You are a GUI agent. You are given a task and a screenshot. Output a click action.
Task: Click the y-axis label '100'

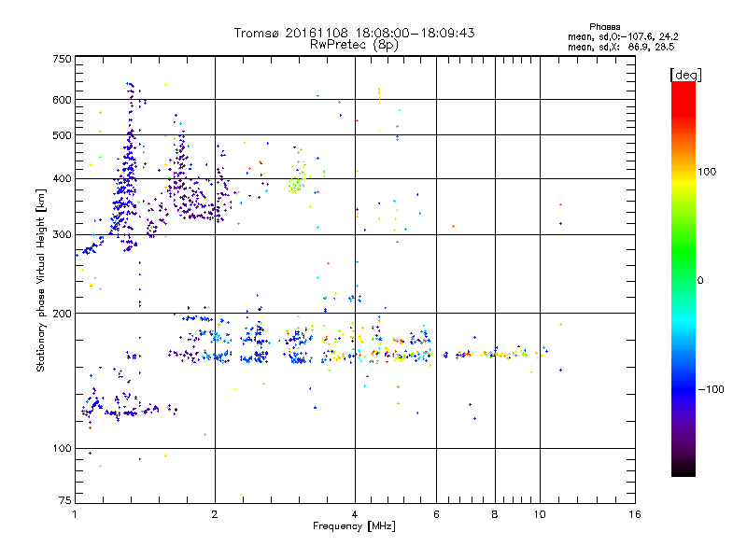coord(62,448)
